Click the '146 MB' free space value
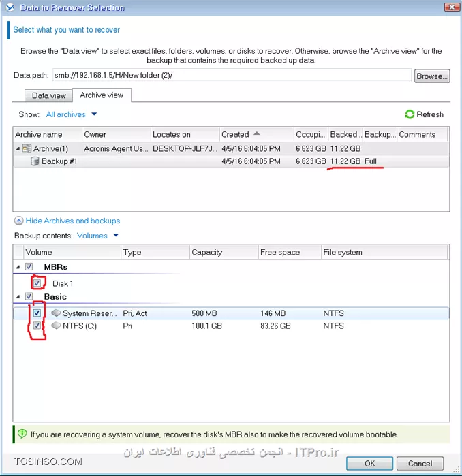This screenshot has width=462, height=476. click(273, 313)
